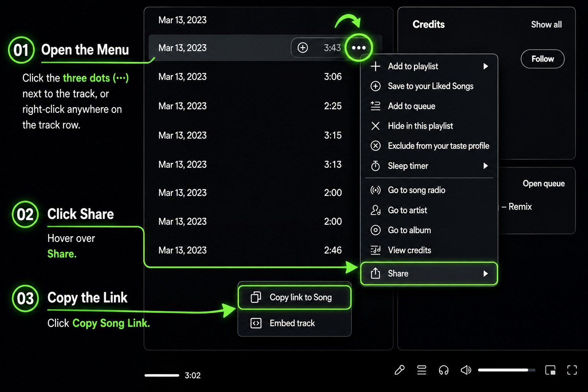This screenshot has width=588, height=392.
Task: Mute with the speaker volume icon
Action: coord(465,370)
